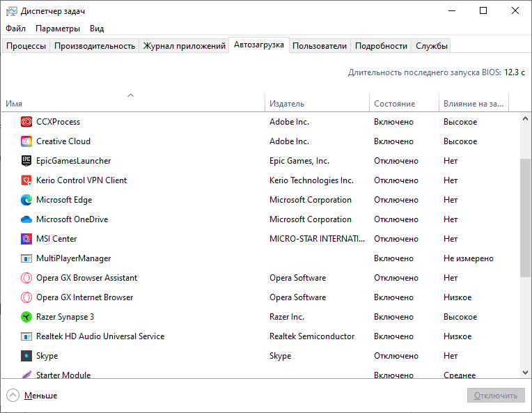Click the Task Manager title bar icon
This screenshot has height=413, width=532.
coord(12,11)
